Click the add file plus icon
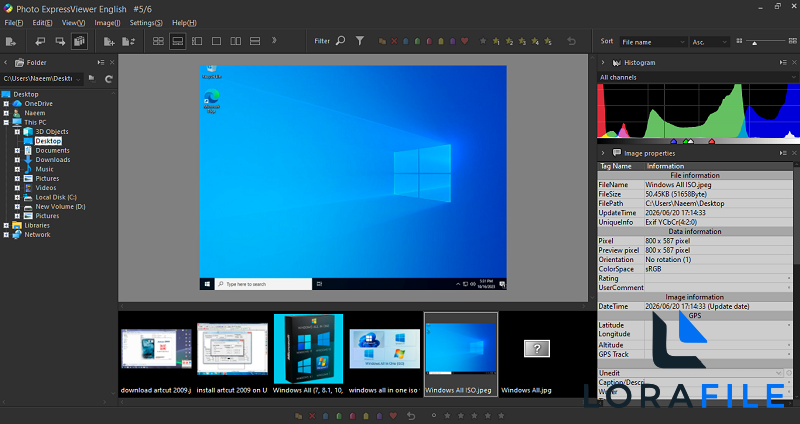The image size is (800, 424). 109,41
